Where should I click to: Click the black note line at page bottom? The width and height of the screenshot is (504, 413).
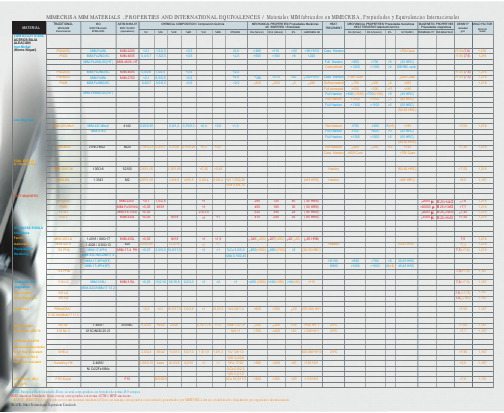(x=44, y=405)
